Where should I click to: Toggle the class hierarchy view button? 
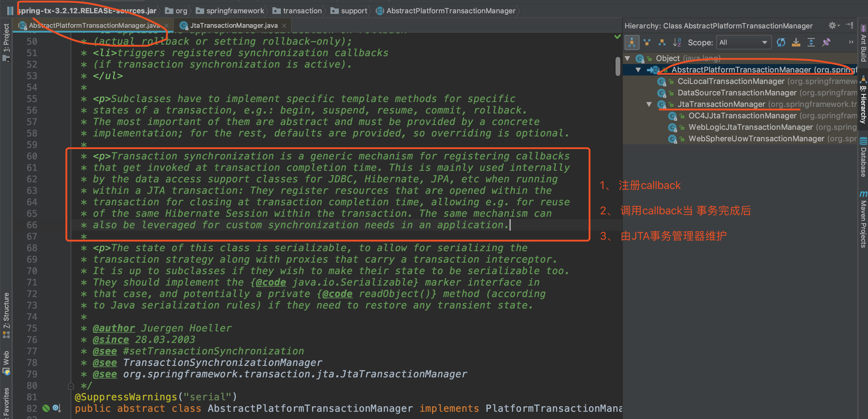click(632, 43)
